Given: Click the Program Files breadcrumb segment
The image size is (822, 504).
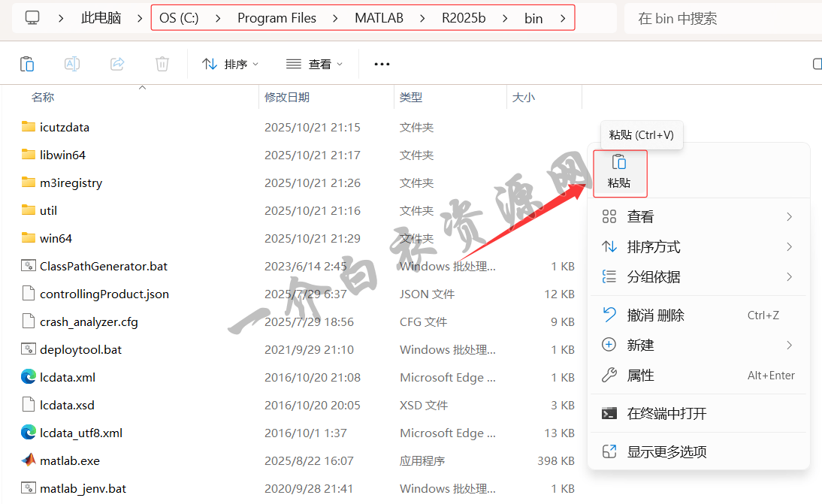Looking at the screenshot, I should [277, 18].
